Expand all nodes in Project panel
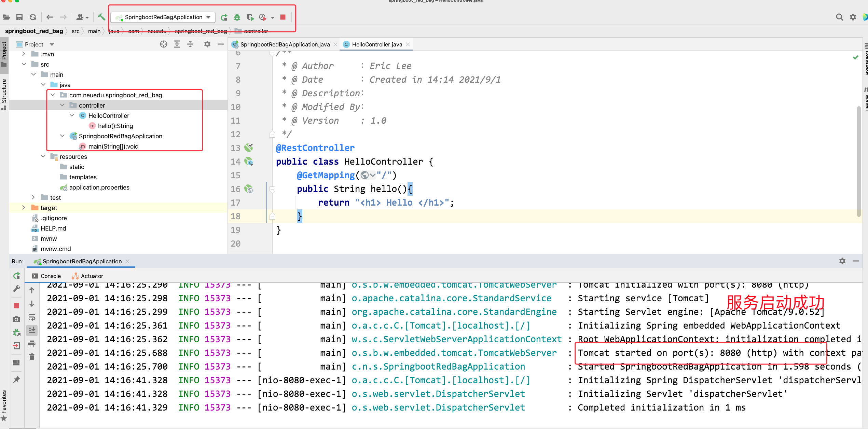The height and width of the screenshot is (429, 868). 177,44
